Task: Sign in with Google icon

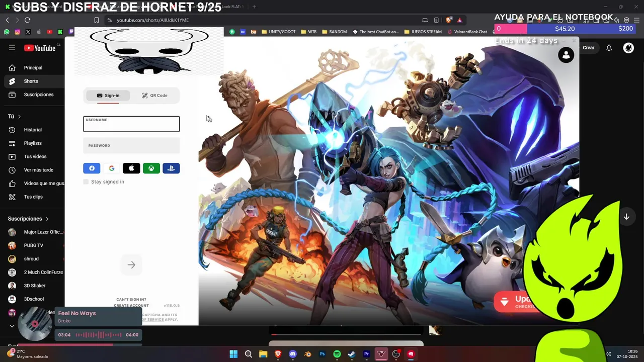Action: click(112, 168)
